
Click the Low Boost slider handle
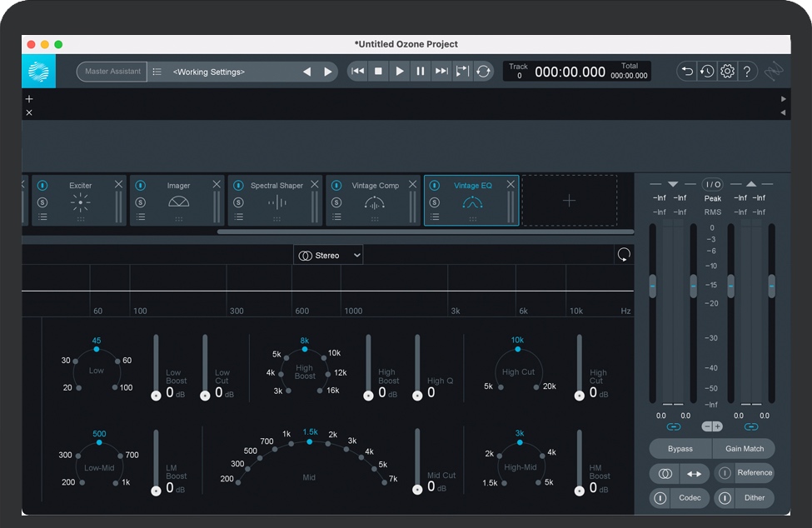tap(156, 396)
